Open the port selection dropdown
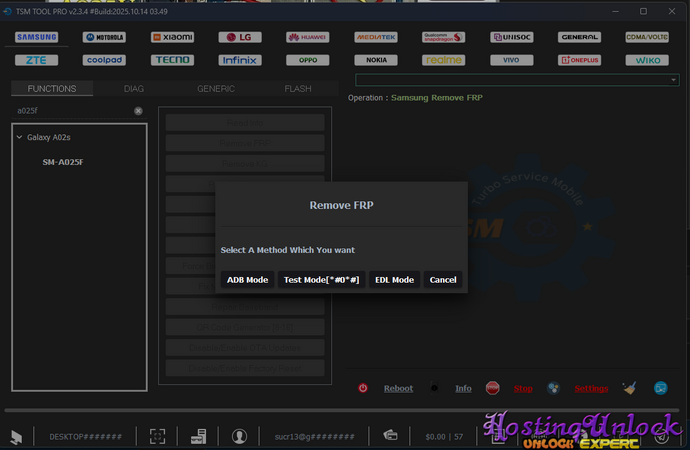The height and width of the screenshot is (450, 690). (x=517, y=80)
